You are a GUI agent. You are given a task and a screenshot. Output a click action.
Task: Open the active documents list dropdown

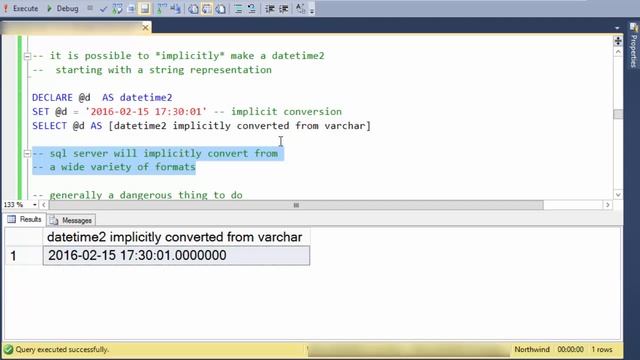(617, 28)
